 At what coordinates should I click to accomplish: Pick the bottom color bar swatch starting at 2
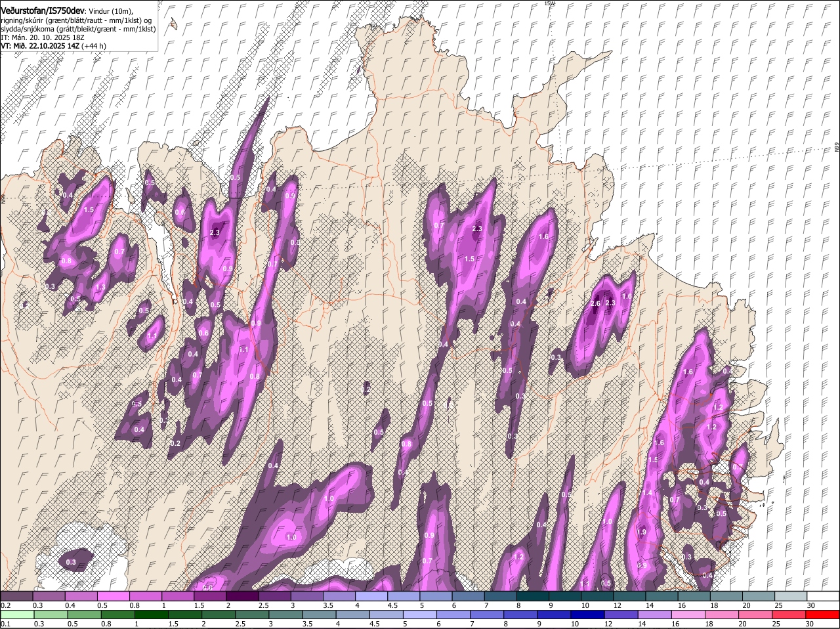tap(219, 615)
